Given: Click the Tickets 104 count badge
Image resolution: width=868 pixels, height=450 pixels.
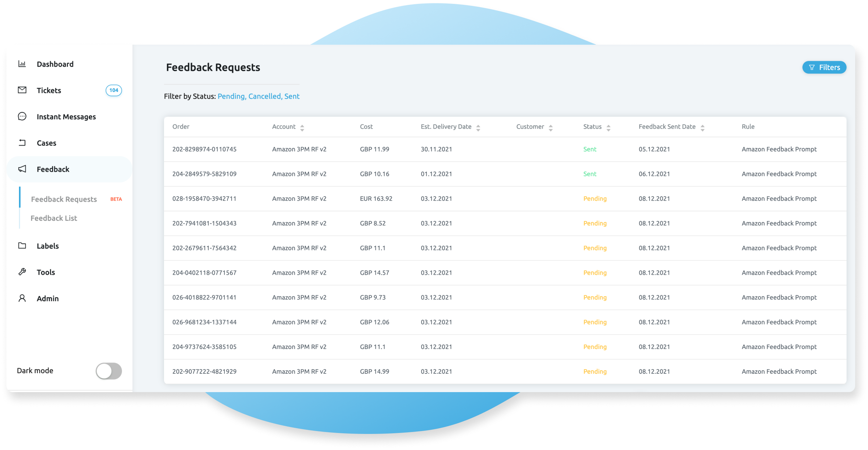Looking at the screenshot, I should tap(114, 90).
